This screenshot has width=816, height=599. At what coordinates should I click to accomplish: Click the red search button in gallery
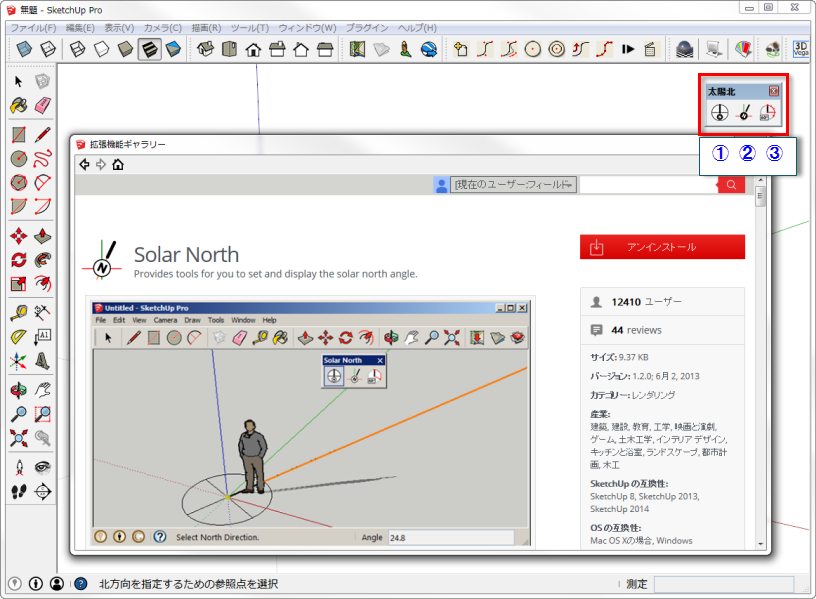731,184
